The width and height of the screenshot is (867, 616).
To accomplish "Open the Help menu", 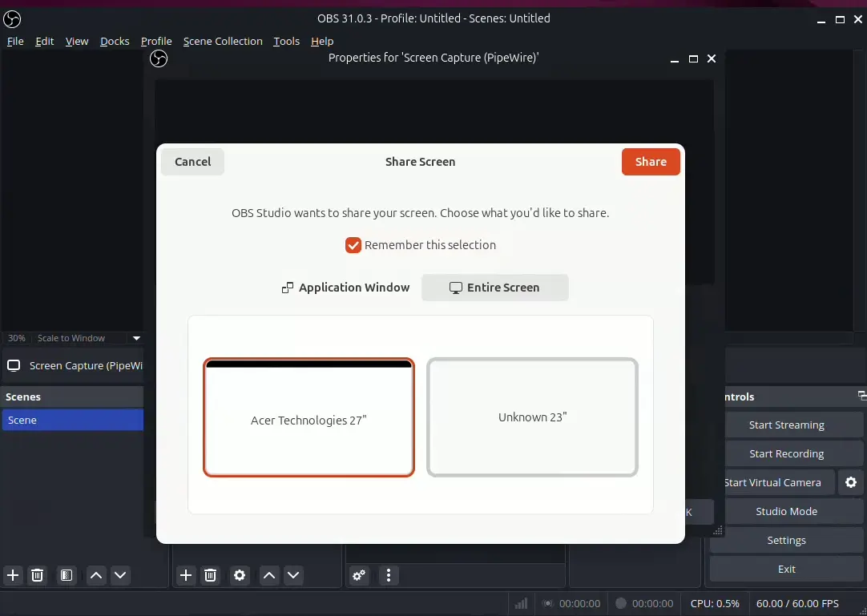I will pyautogui.click(x=322, y=42).
